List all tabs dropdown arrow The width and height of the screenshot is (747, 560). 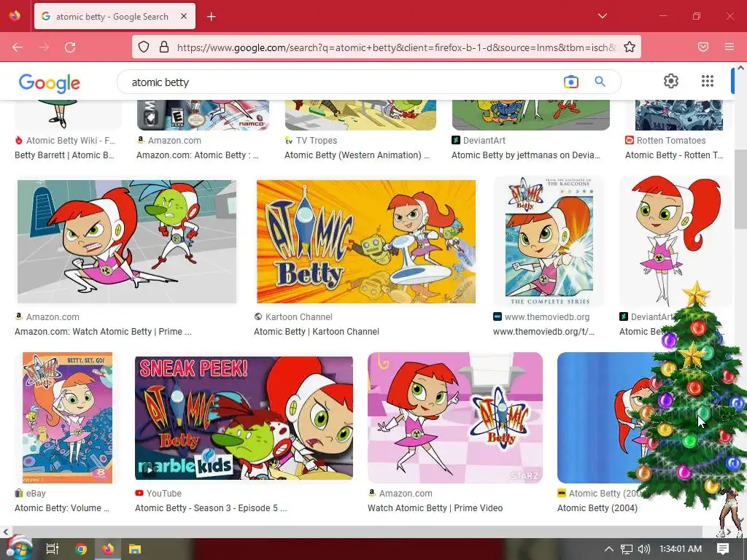[x=602, y=16]
